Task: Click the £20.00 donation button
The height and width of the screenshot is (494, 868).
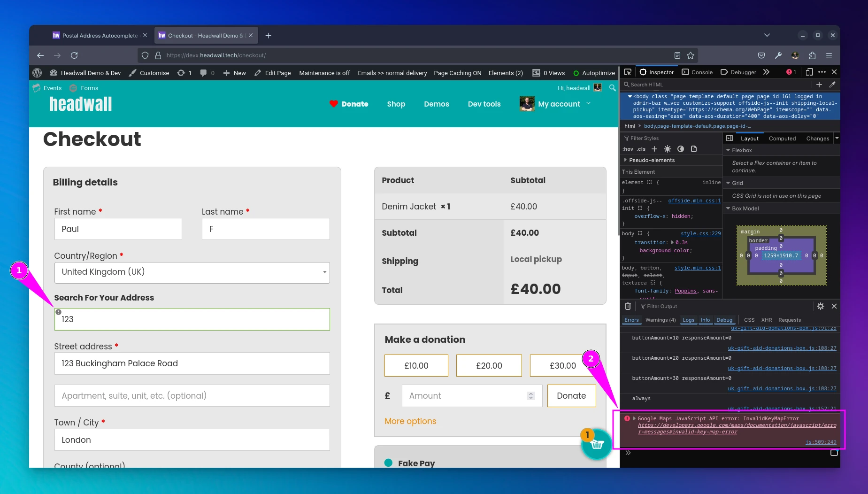Action: pos(489,365)
